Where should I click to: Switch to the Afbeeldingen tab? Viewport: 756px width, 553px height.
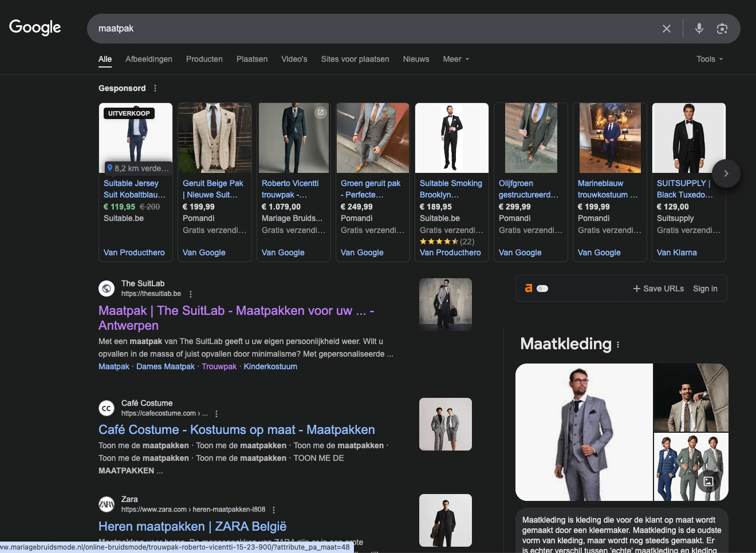[149, 59]
